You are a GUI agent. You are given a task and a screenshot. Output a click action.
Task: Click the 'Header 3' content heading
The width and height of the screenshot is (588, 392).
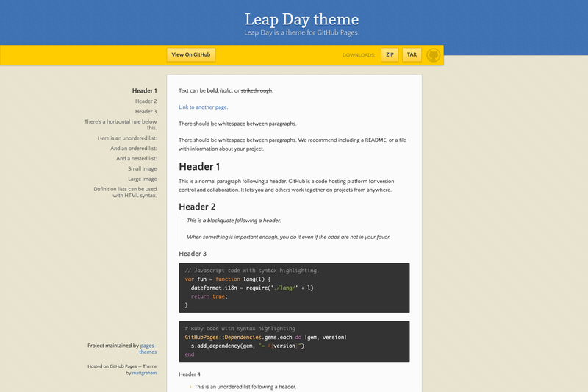click(x=193, y=254)
